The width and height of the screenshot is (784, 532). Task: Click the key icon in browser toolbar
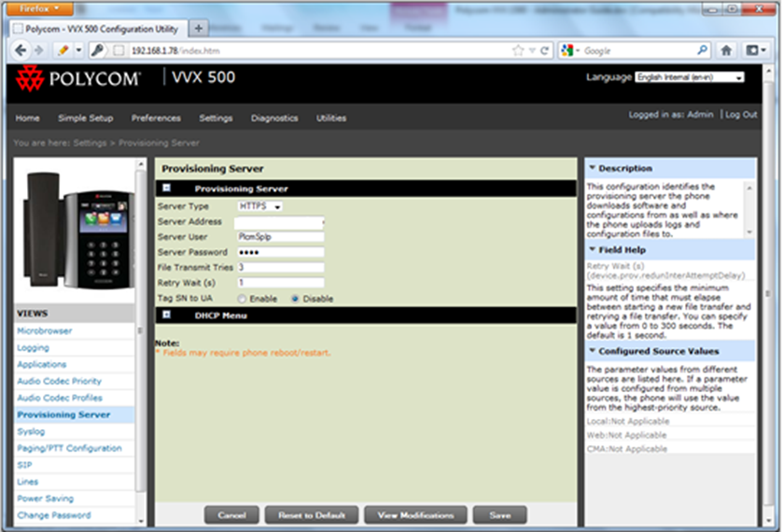tap(97, 50)
